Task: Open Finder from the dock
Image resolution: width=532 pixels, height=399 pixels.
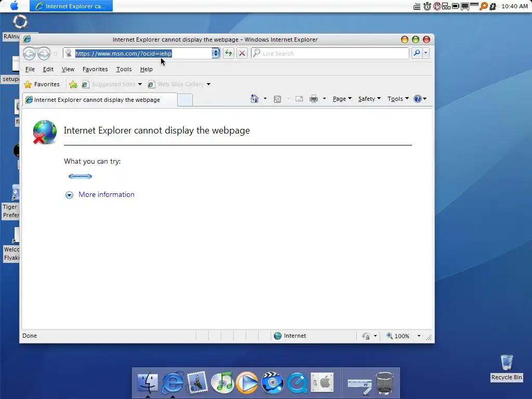Action: pos(148,382)
